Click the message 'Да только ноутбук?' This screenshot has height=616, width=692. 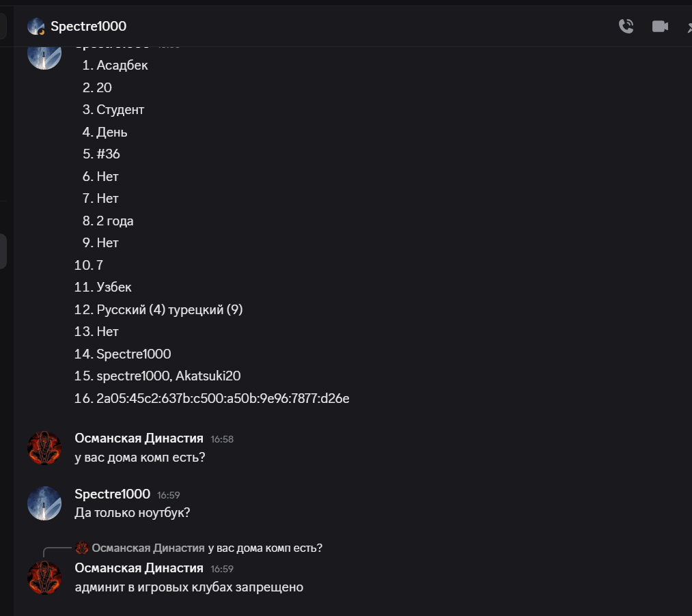[x=133, y=512]
